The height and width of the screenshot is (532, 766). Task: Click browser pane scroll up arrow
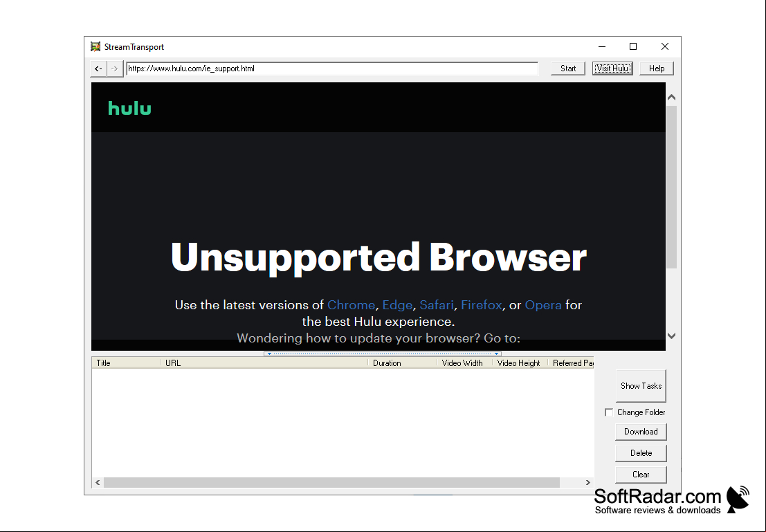point(672,98)
